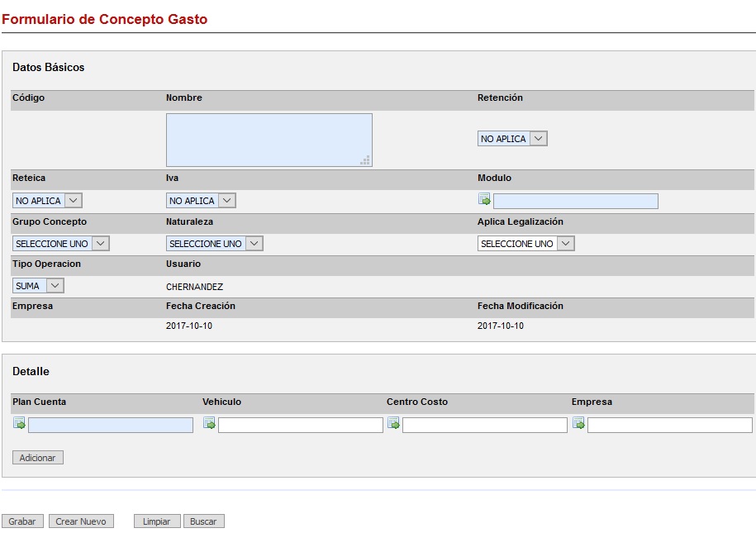Click the Empresa lookup icon in Detalle

[x=578, y=424]
